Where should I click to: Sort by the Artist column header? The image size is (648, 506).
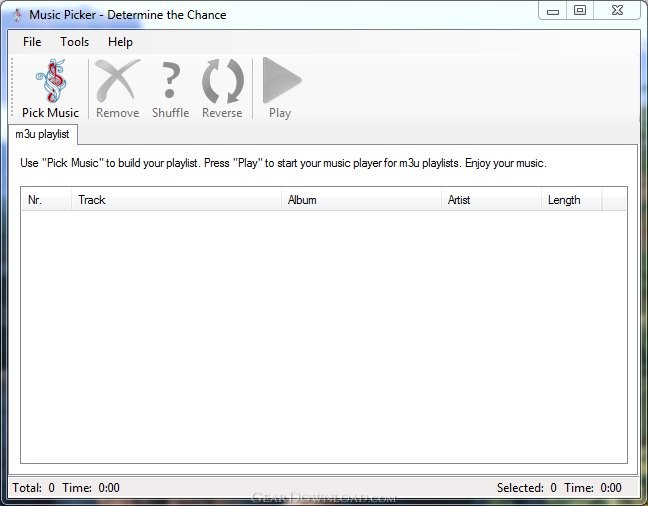(491, 200)
